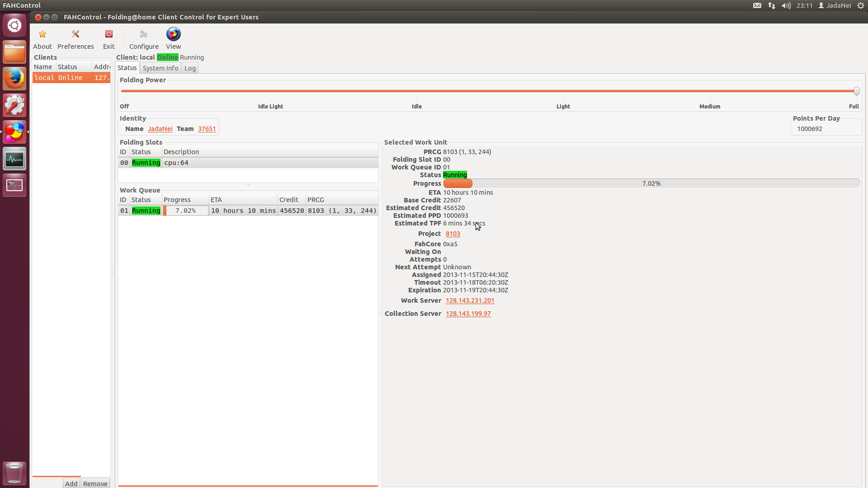The height and width of the screenshot is (488, 868).
Task: Click the Exit power icon
Action: tap(109, 34)
